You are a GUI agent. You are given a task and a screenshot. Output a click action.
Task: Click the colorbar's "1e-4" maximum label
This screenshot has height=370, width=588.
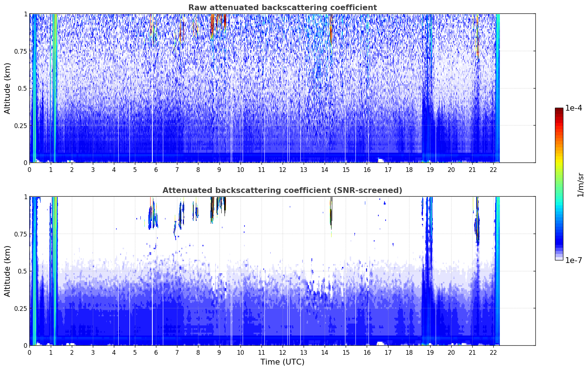click(x=573, y=108)
